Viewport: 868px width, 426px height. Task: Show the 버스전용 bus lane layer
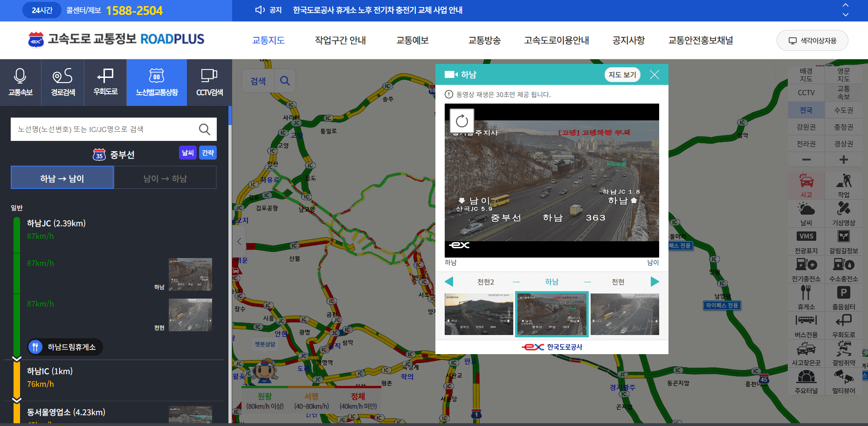click(806, 325)
